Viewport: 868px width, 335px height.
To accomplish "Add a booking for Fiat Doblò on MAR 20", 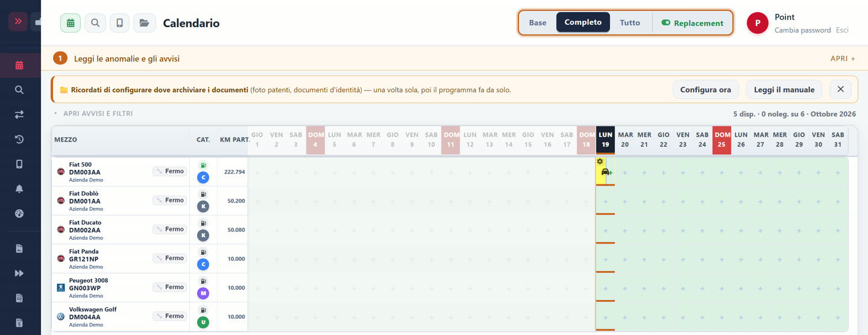I will click(624, 201).
